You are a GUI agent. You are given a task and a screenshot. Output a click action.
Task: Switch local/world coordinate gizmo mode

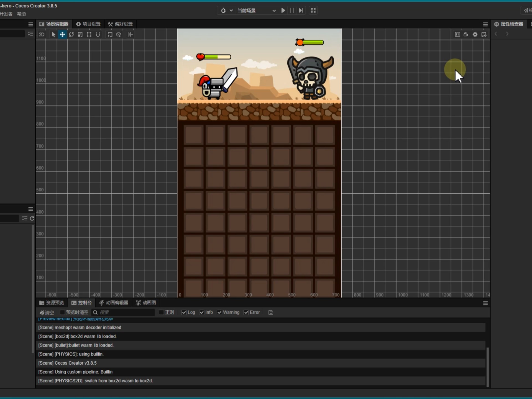point(119,34)
